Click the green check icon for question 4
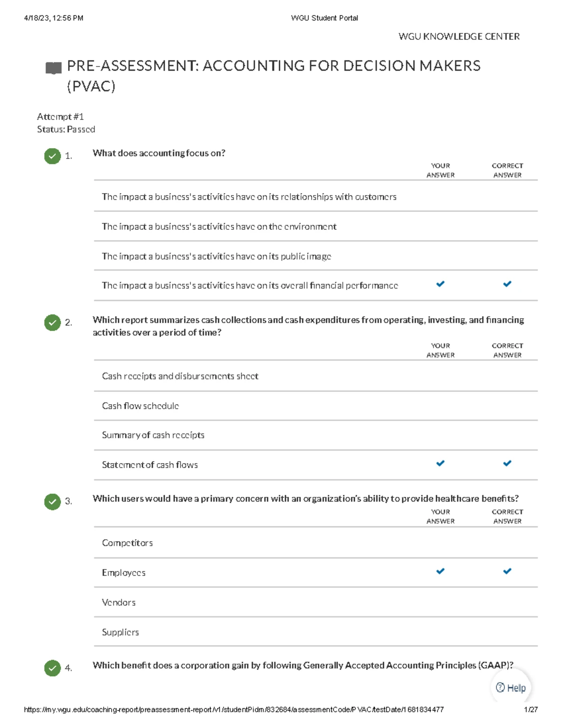This screenshot has width=563, height=728. click(53, 668)
